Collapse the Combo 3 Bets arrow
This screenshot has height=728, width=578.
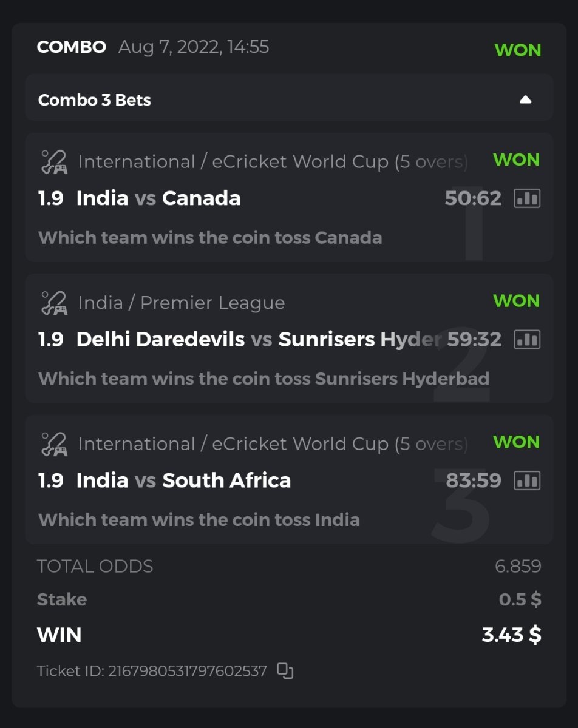tap(525, 99)
